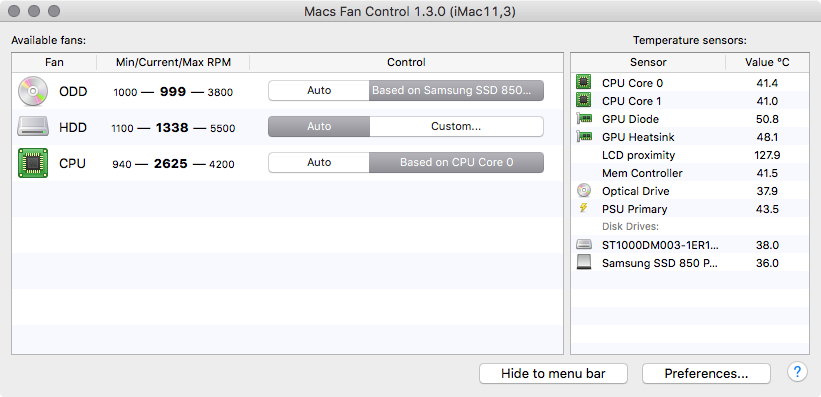The width and height of the screenshot is (821, 397).
Task: Click ODD current RPM value 999
Action: click(173, 92)
